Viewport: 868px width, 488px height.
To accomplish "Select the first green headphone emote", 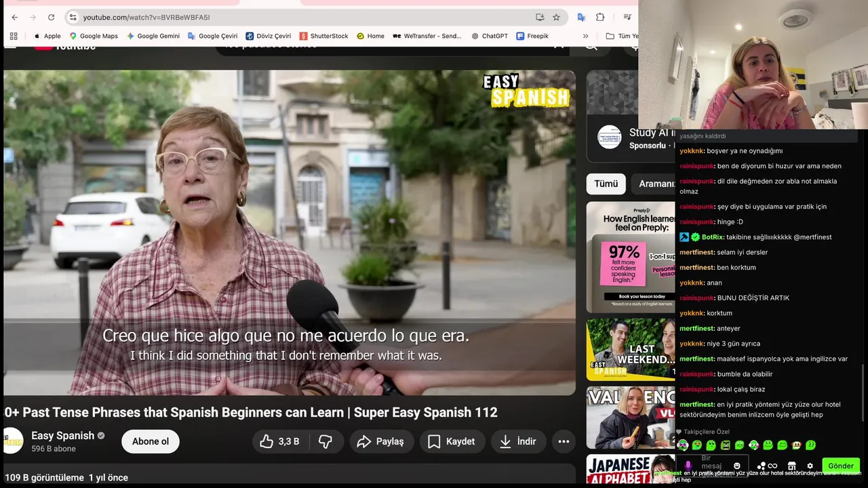I will pos(682,445).
